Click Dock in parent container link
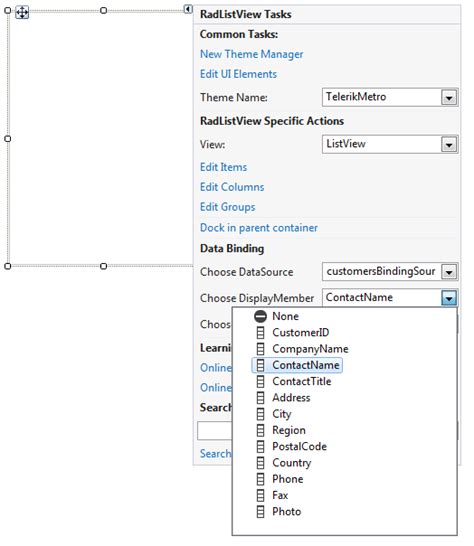The width and height of the screenshot is (474, 546). [259, 228]
